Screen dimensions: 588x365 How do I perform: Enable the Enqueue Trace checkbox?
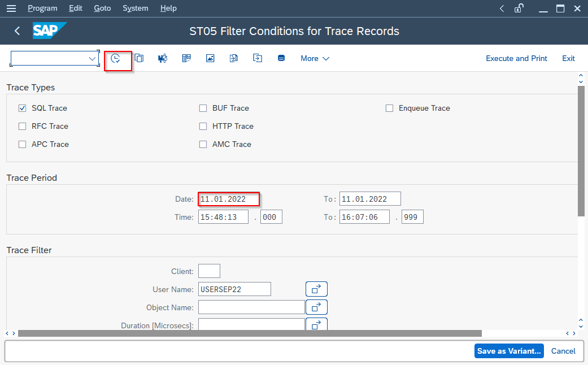coord(389,108)
